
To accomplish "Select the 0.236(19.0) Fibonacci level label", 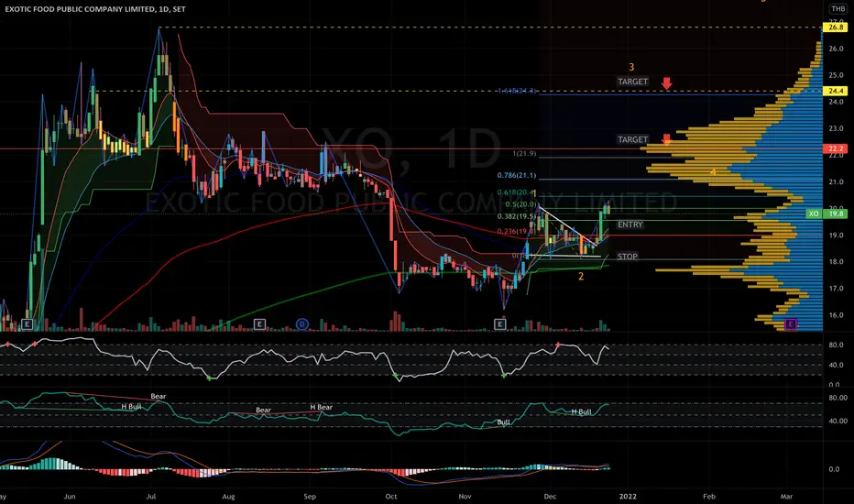I will pyautogui.click(x=515, y=231).
